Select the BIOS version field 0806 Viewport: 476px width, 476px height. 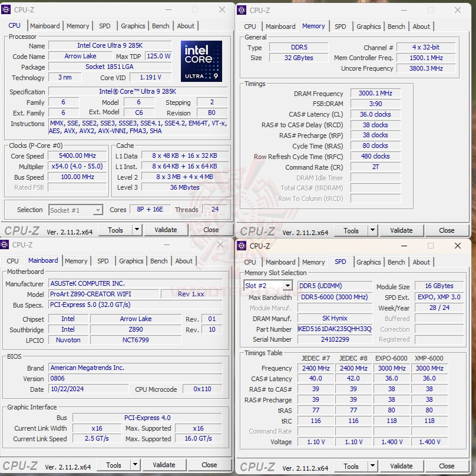135,378
